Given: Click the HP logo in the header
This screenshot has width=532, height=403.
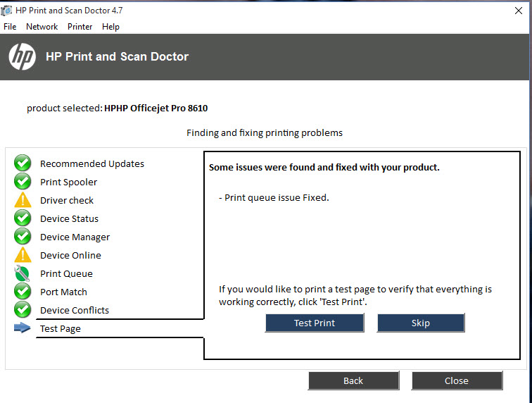Looking at the screenshot, I should (22, 57).
